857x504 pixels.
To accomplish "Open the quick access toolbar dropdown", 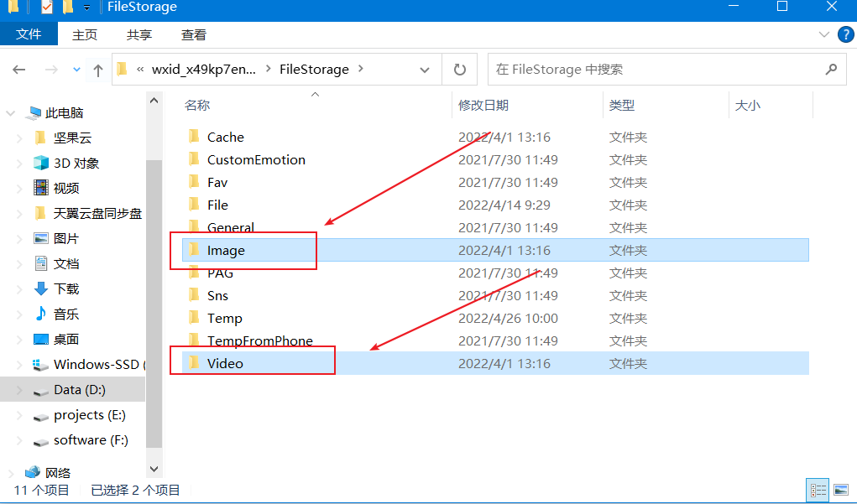I will click(x=87, y=7).
